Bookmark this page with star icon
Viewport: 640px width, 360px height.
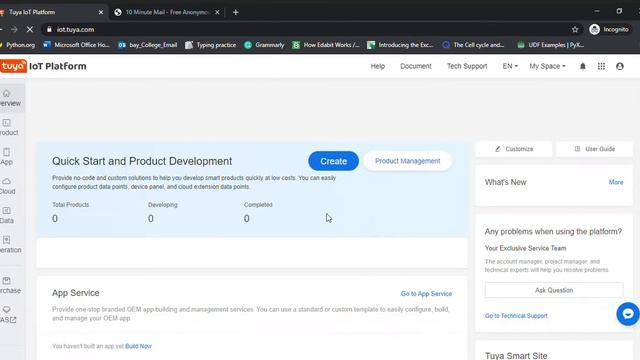tap(575, 29)
